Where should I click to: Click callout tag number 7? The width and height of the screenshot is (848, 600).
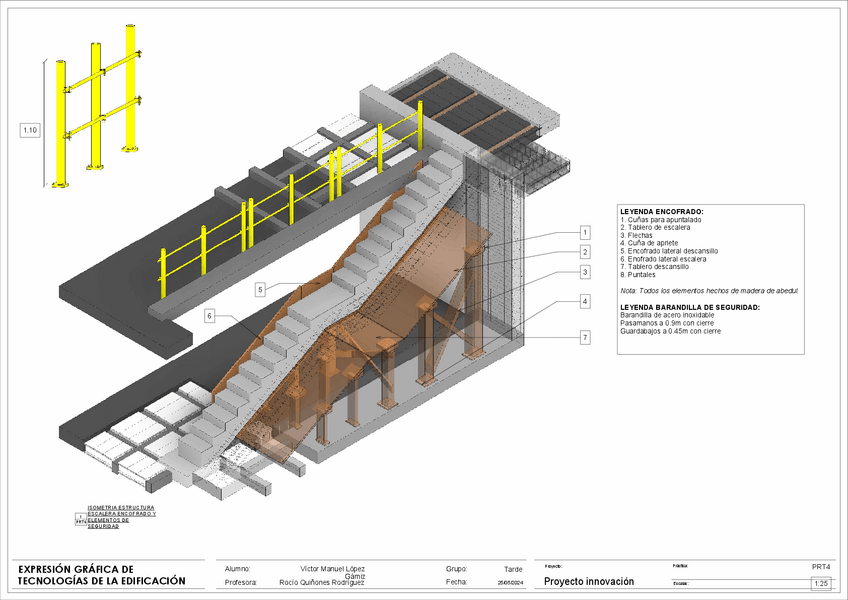pos(585,338)
